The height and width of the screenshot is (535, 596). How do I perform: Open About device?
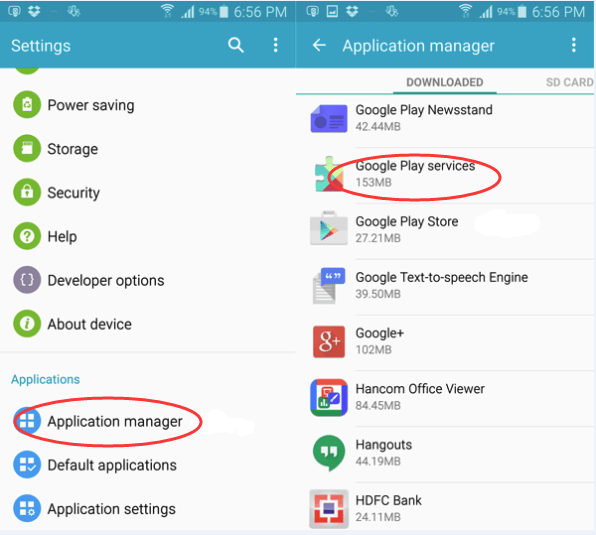pos(148,324)
